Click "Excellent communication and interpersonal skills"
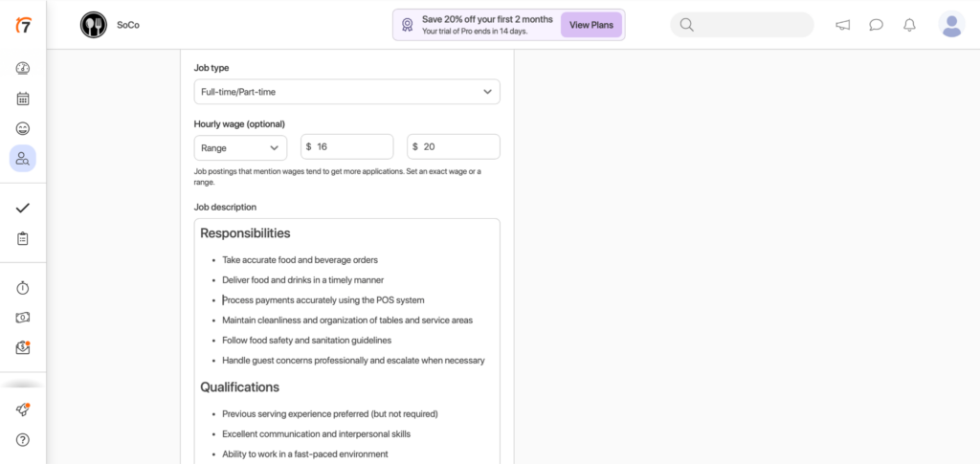Viewport: 980px width, 464px height. pyautogui.click(x=316, y=434)
